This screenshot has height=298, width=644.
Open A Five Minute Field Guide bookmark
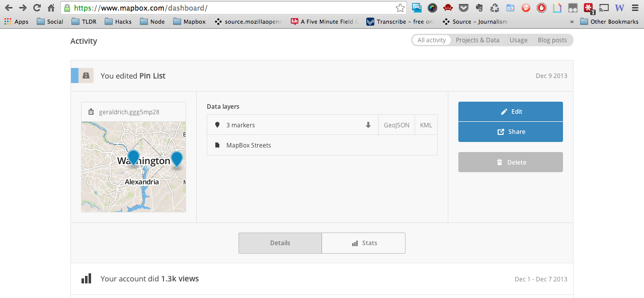(326, 22)
